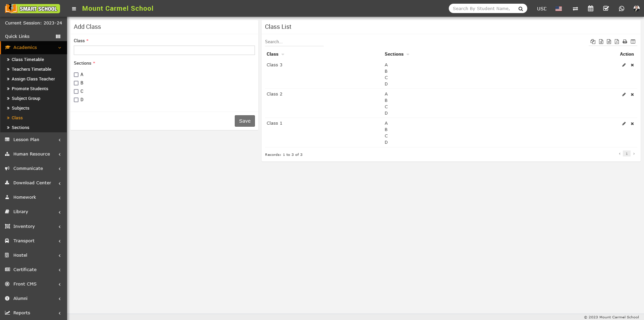Delete Class 2 with the X icon
This screenshot has height=320, width=644.
click(632, 94)
